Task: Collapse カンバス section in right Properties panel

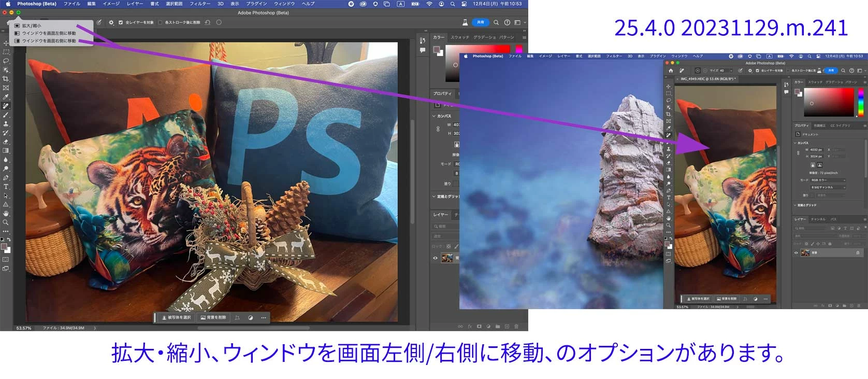Action: click(x=795, y=143)
